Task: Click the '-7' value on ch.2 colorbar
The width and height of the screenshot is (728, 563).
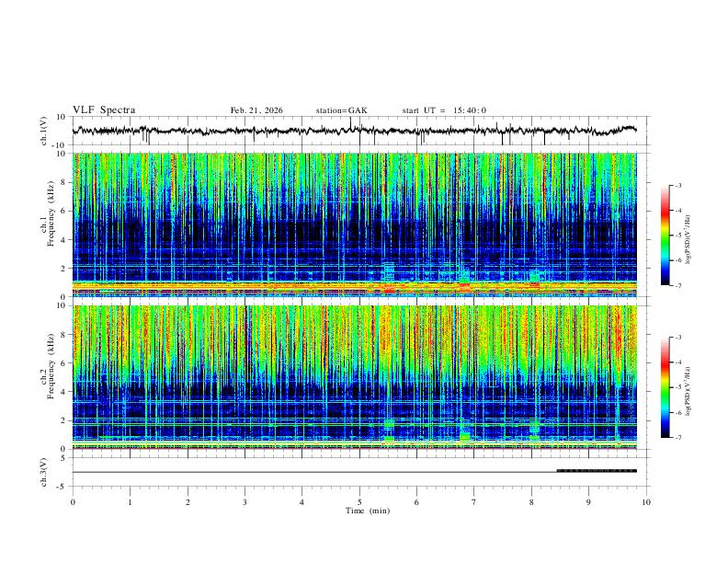Action: click(x=677, y=438)
